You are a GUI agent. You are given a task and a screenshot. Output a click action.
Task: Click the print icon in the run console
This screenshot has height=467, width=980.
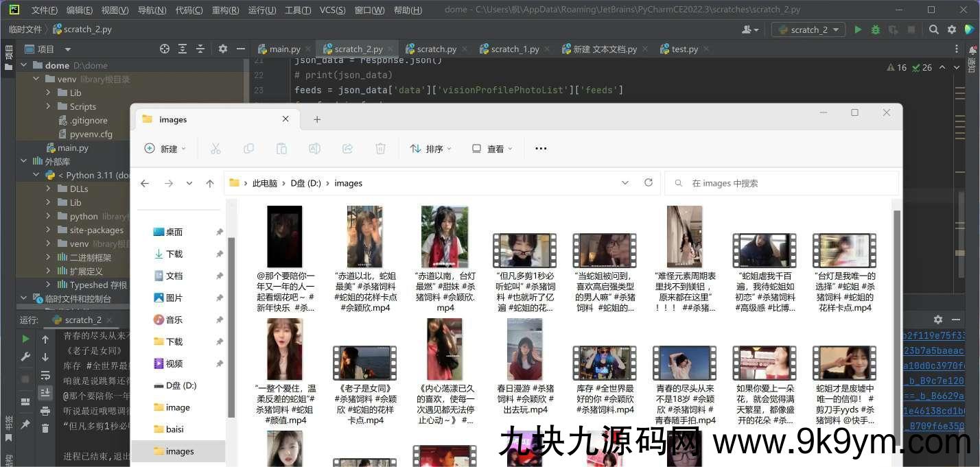(x=45, y=410)
